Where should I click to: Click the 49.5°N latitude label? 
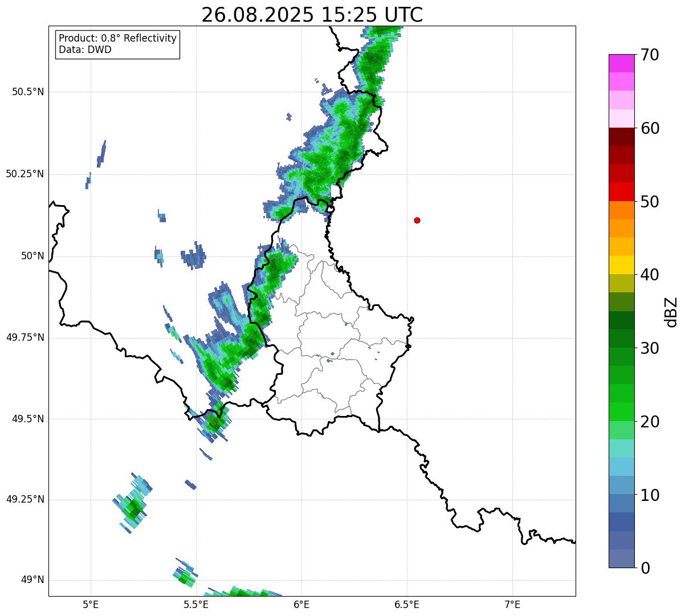tap(28, 419)
